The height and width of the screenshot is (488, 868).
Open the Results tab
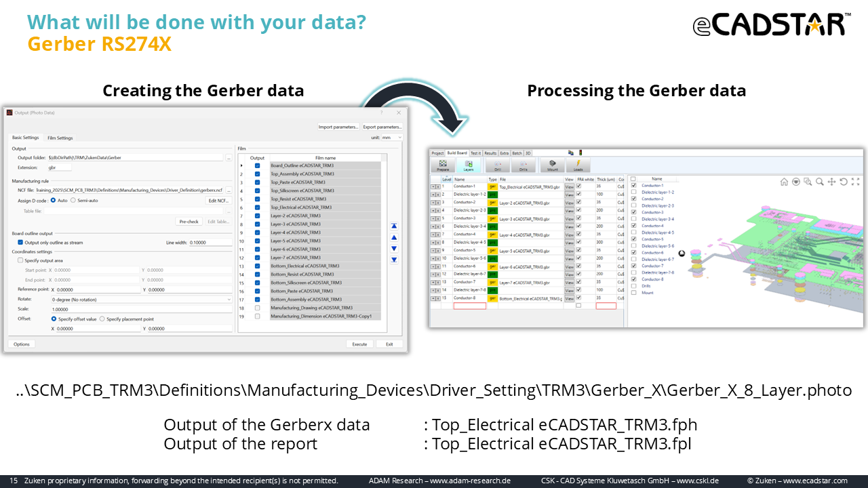pyautogui.click(x=490, y=153)
